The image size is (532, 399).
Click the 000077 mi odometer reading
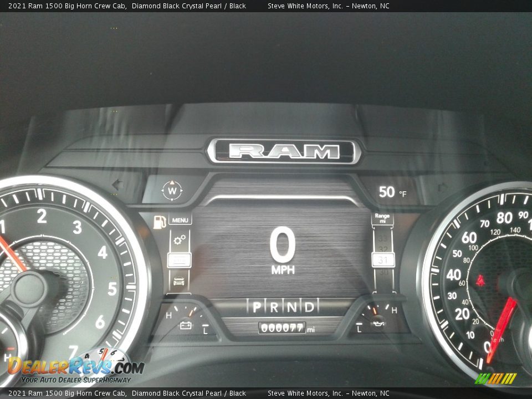[x=287, y=328]
